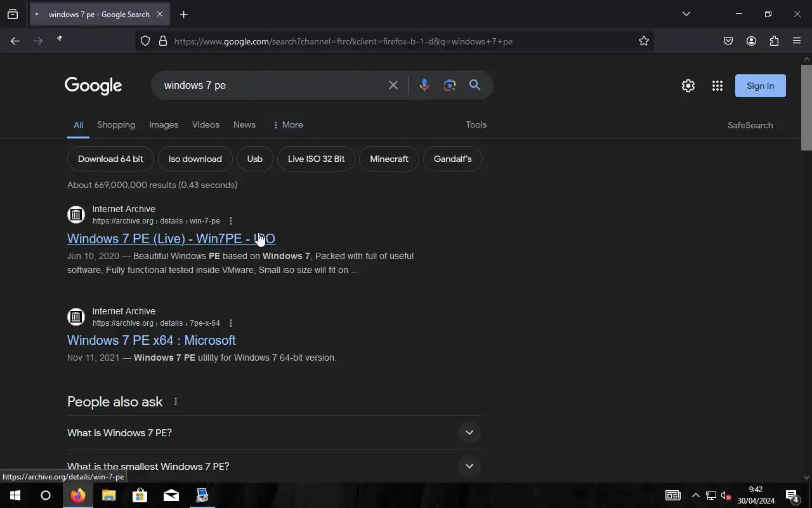Open Save to Pocket icon
Screen dimensions: 812x508
(728, 41)
